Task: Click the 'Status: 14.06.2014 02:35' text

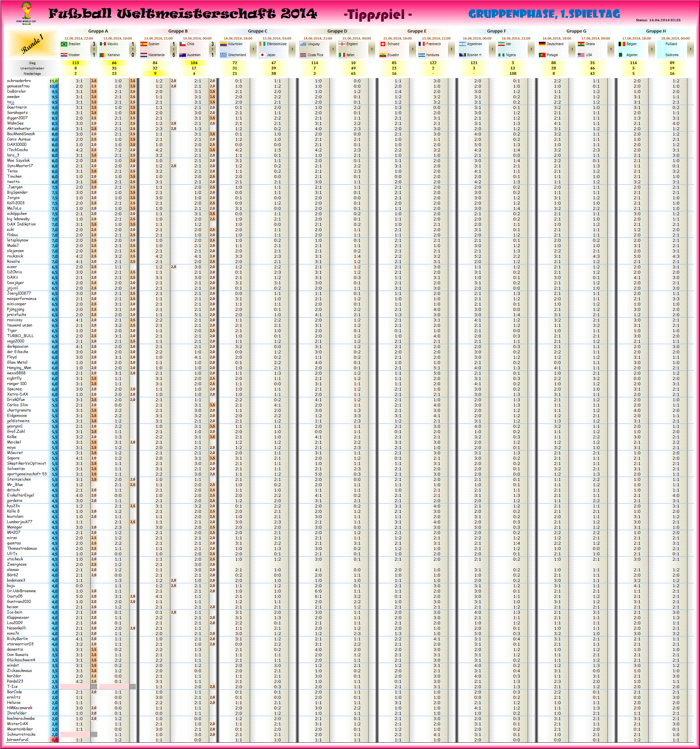Action: [x=658, y=20]
